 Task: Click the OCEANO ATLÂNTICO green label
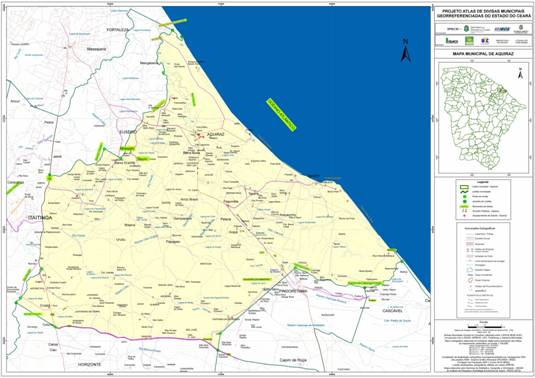(281, 115)
